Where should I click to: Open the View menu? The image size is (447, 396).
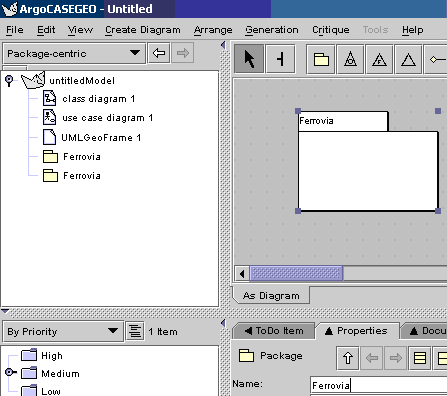tap(80, 30)
